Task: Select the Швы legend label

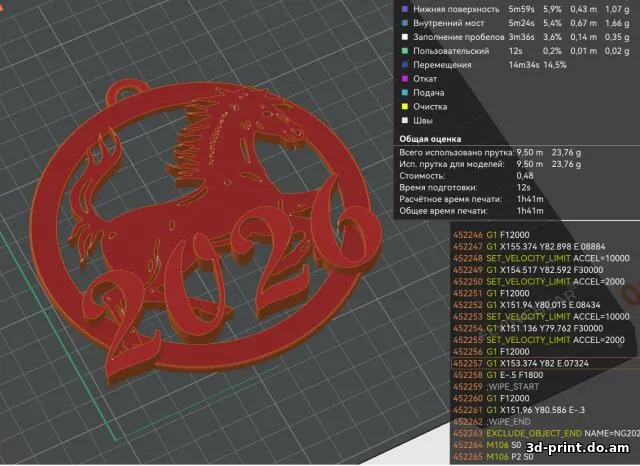Action: coord(423,120)
